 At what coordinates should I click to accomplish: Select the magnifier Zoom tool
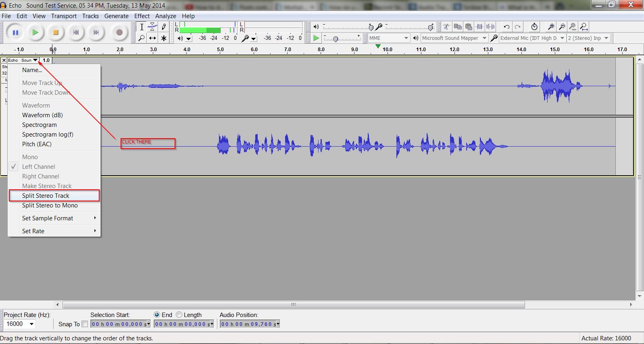(142, 38)
